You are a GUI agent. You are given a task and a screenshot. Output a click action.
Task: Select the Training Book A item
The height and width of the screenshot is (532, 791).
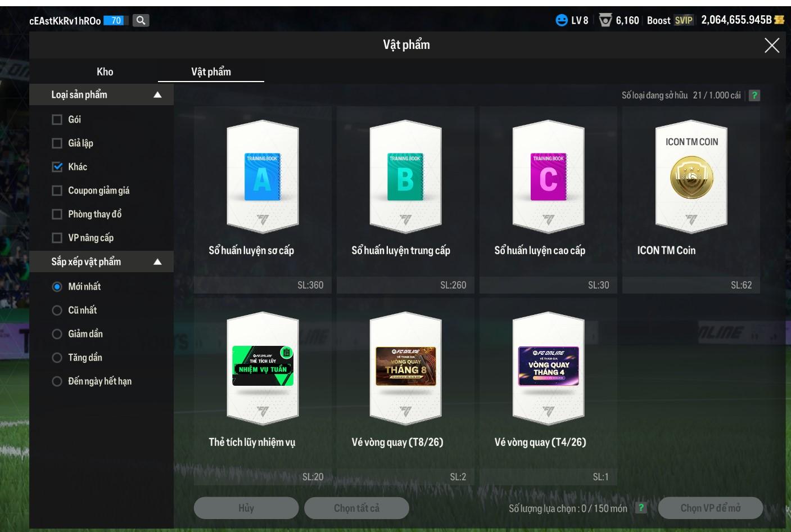(263, 177)
